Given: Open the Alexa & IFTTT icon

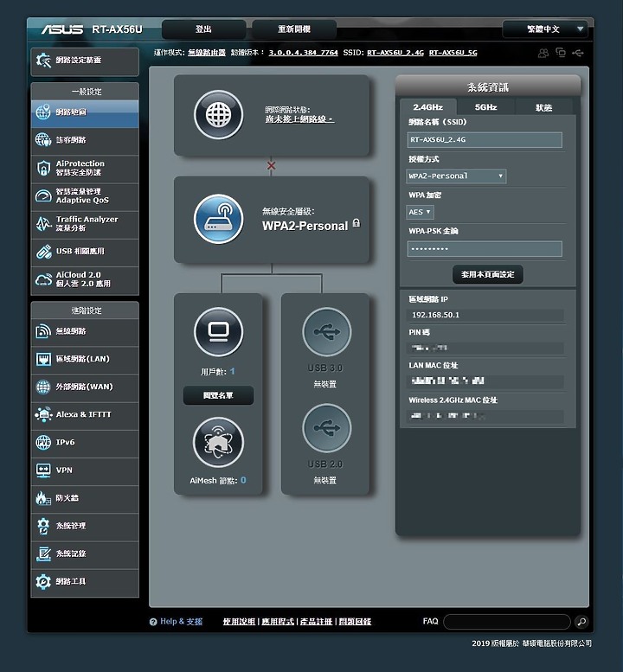Looking at the screenshot, I should pyautogui.click(x=43, y=414).
